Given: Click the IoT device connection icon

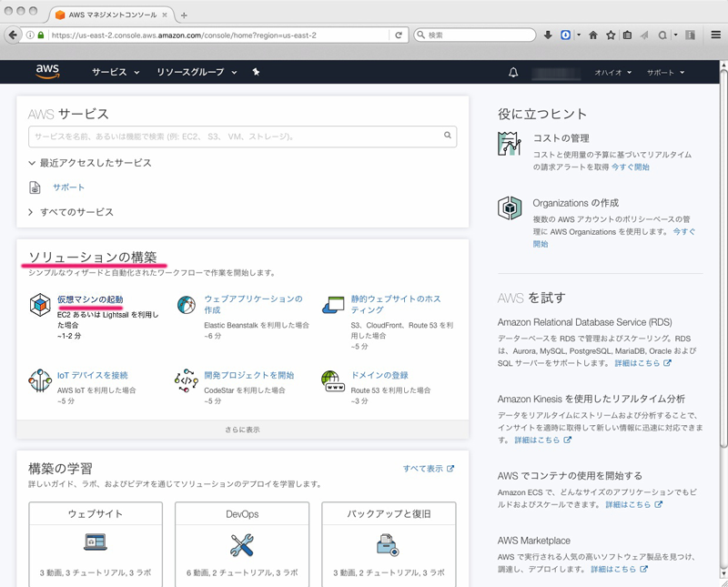Looking at the screenshot, I should coord(40,380).
